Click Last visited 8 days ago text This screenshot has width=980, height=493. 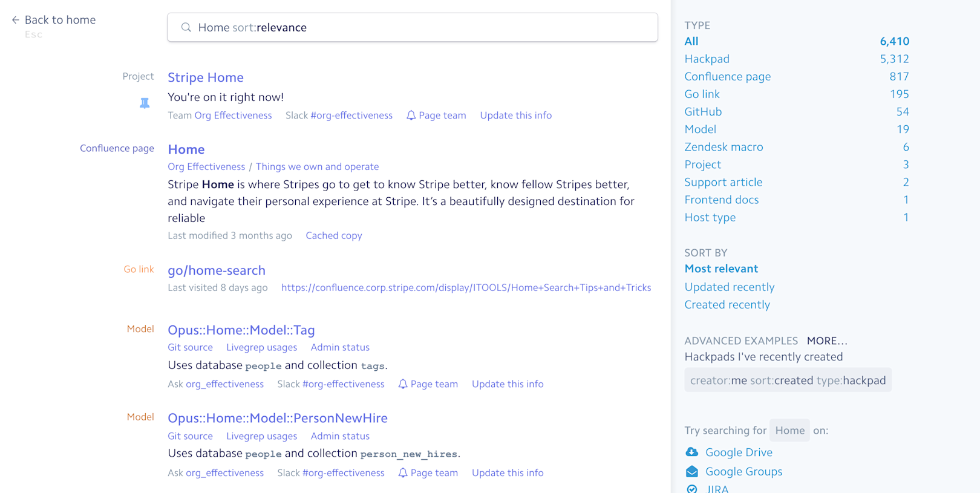click(x=218, y=288)
